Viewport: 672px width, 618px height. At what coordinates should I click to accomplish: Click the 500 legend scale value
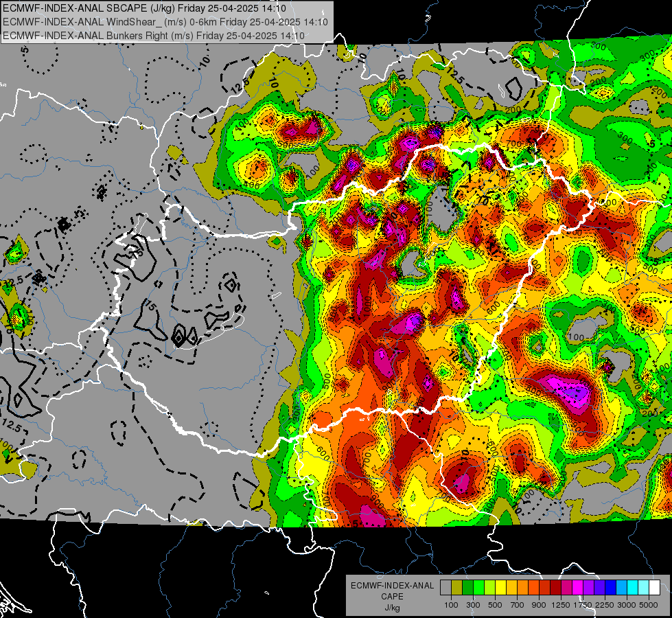coord(495,605)
